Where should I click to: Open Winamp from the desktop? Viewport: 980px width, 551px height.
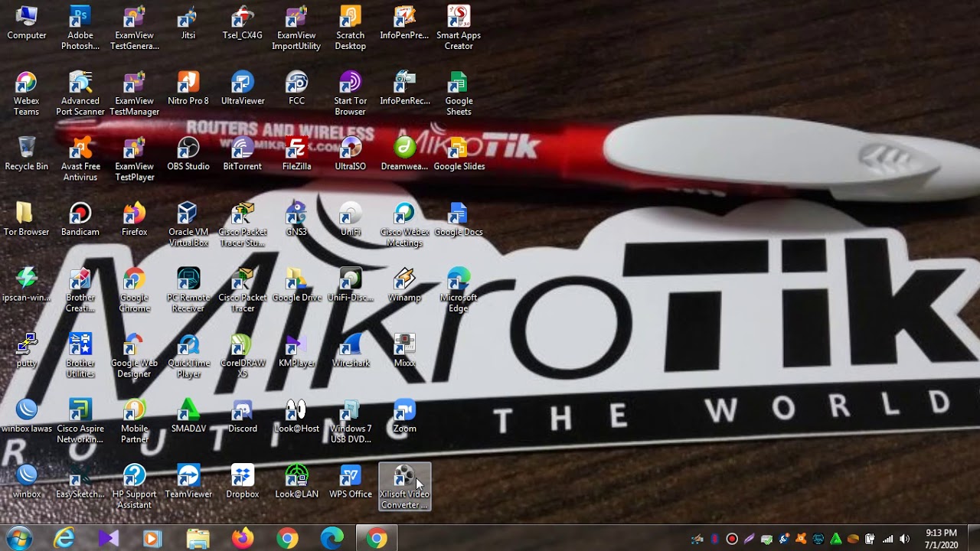[x=404, y=285]
